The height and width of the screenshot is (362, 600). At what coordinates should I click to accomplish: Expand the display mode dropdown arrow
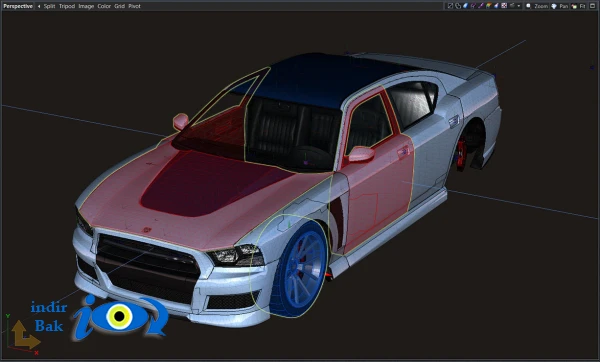tap(519, 6)
